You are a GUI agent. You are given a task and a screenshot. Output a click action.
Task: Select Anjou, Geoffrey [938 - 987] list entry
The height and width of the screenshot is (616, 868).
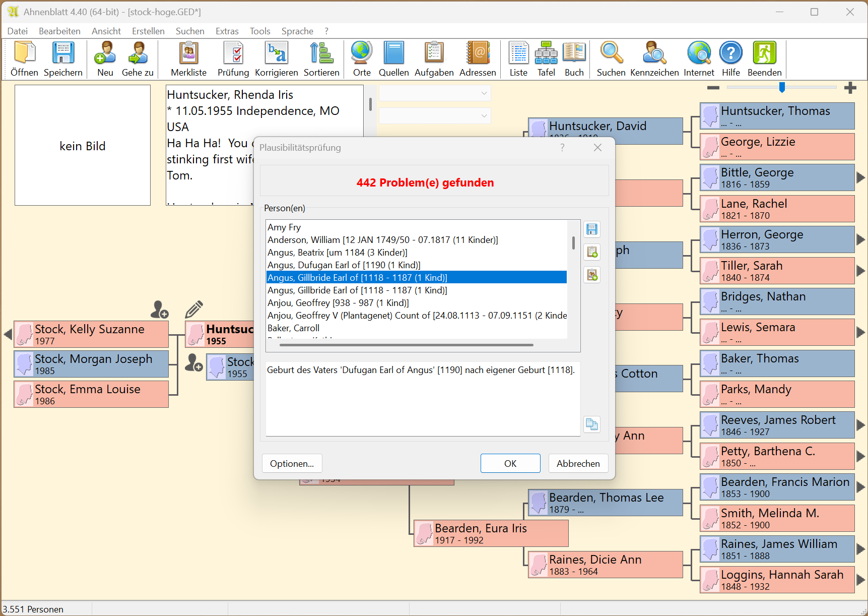338,303
